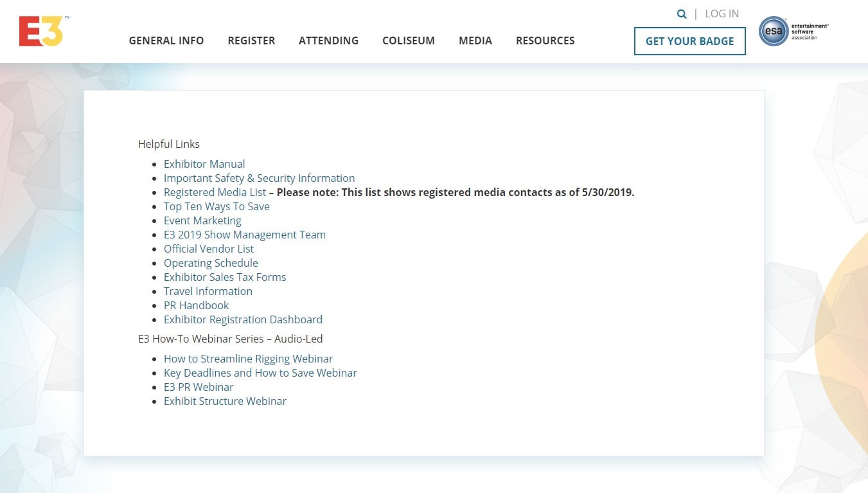Expand the Media navigation item
868x493 pixels.
coord(475,40)
